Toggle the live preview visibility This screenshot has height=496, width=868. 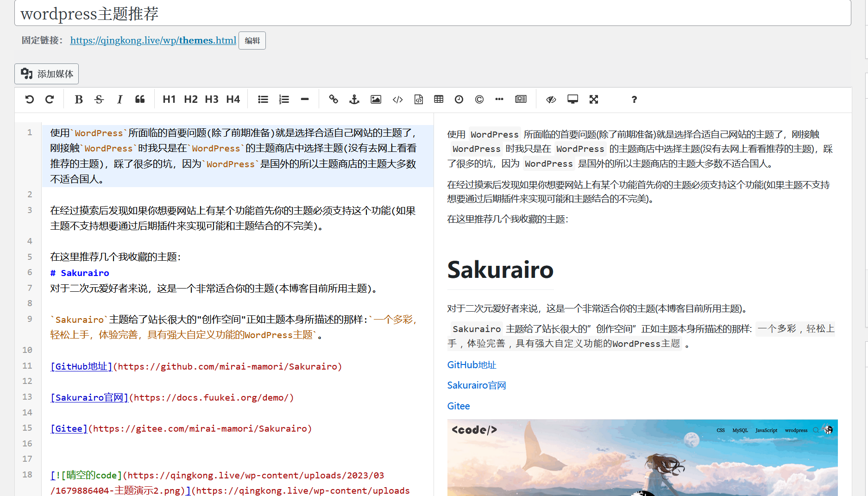pyautogui.click(x=551, y=99)
